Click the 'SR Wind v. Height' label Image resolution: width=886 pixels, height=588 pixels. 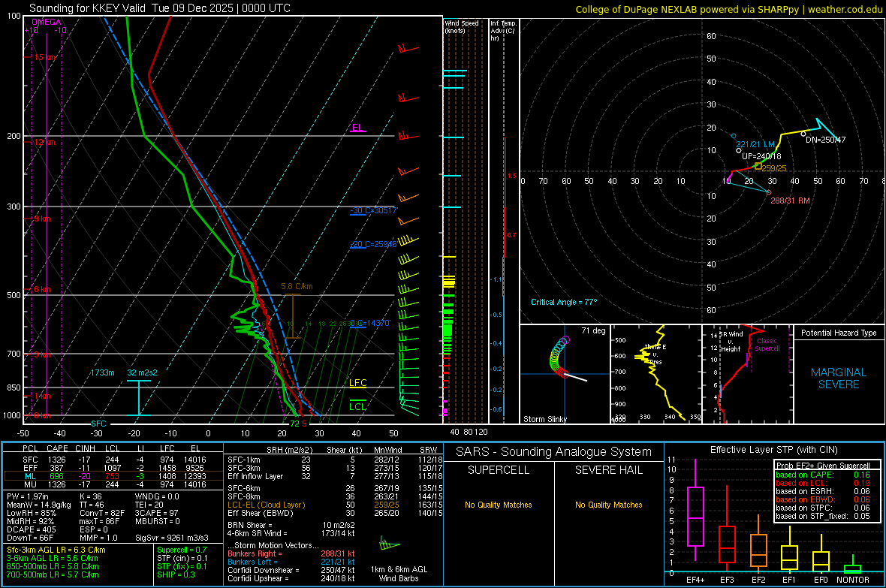(731, 342)
